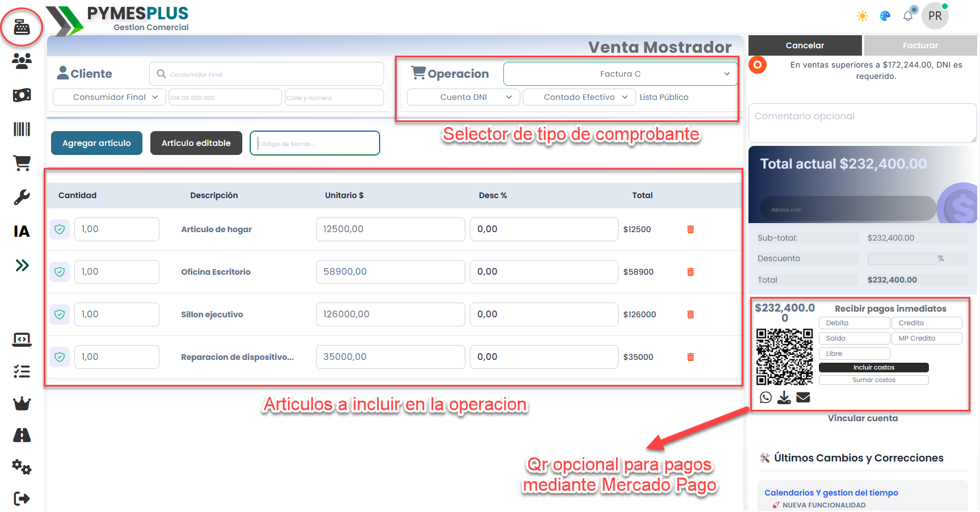Switch to light/dark theme with the sun icon
The image size is (980, 512).
(x=862, y=16)
